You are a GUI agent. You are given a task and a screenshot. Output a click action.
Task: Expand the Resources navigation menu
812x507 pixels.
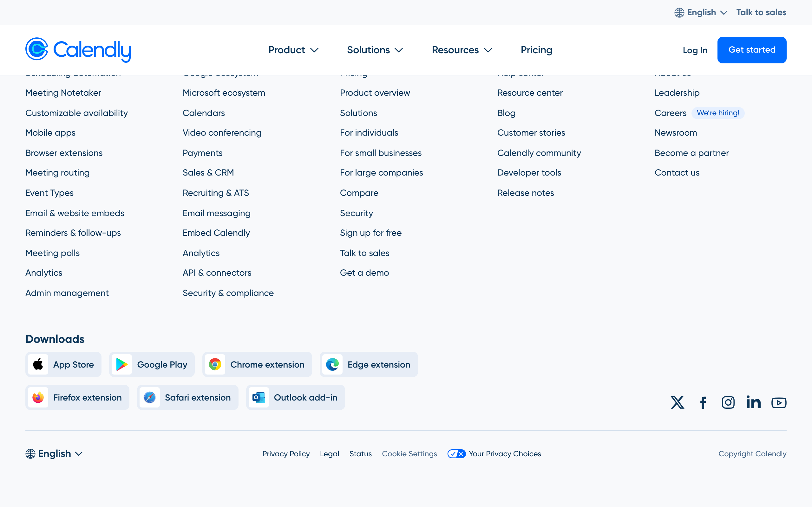pos(462,50)
